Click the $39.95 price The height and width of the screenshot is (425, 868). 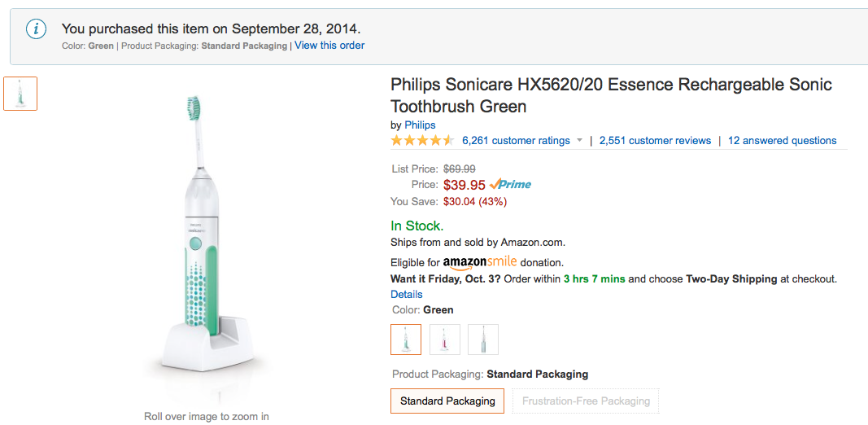point(464,185)
